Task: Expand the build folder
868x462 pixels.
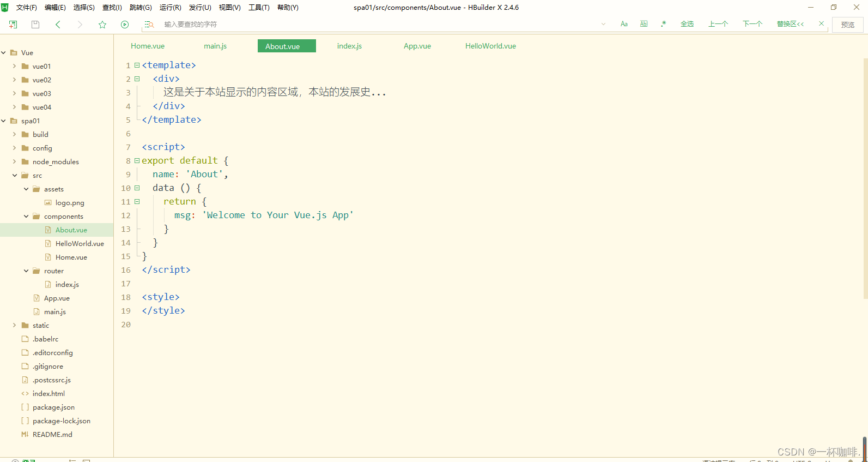Action: coord(14,134)
